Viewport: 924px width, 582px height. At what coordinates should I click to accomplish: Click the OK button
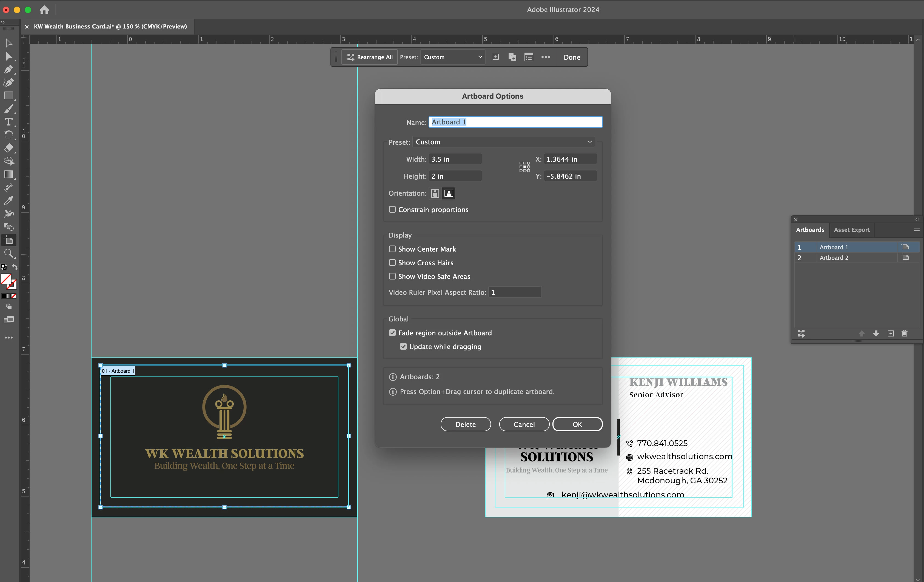tap(577, 424)
